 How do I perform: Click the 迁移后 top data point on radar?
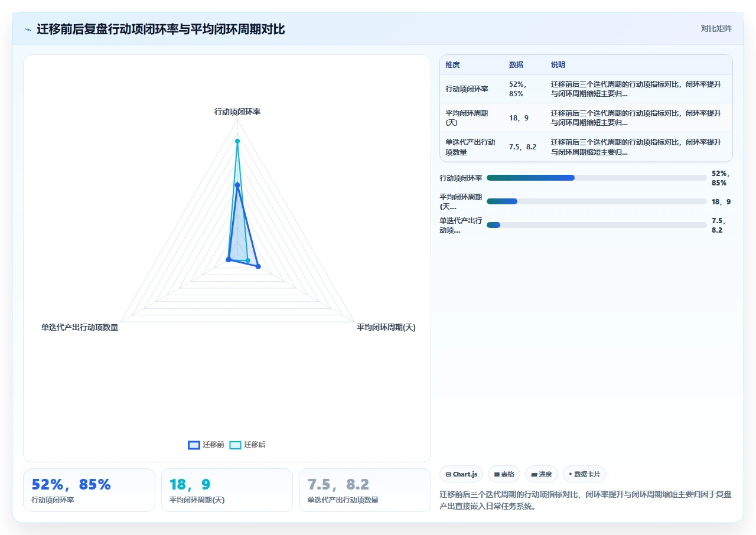pos(237,141)
